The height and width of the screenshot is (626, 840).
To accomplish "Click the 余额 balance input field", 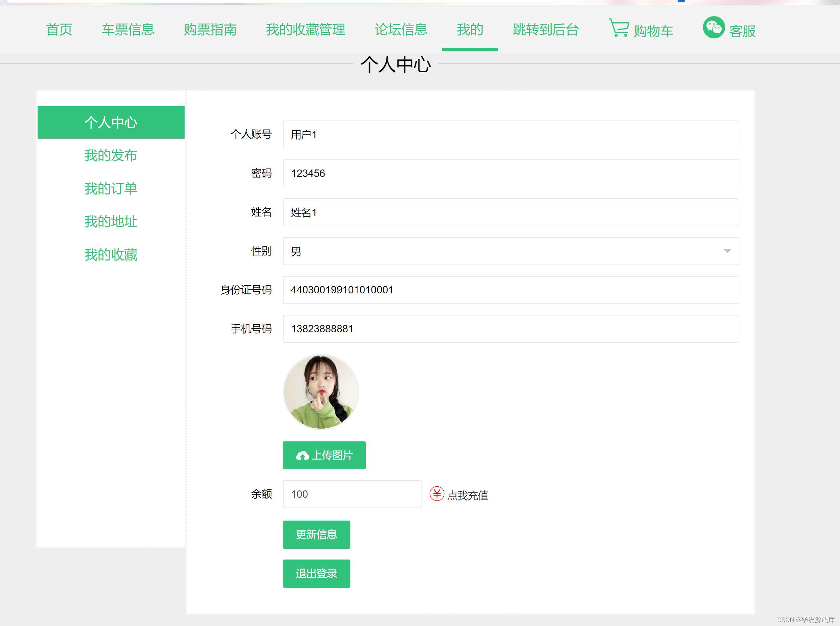I will tap(352, 494).
